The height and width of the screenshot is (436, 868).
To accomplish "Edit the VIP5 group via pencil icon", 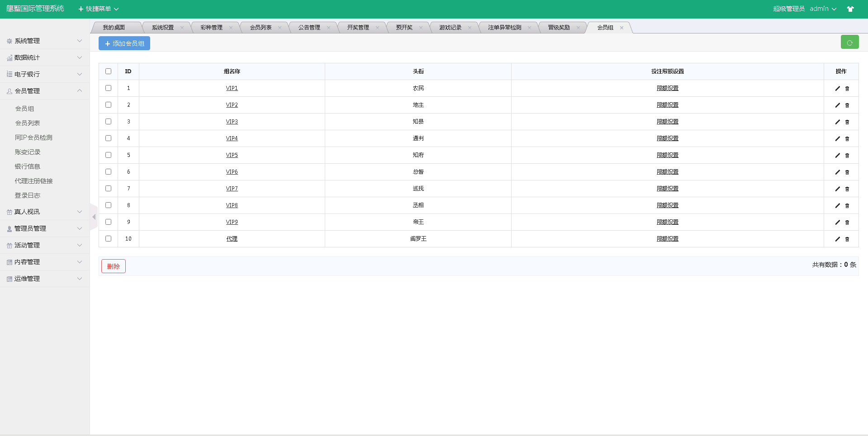I will tap(837, 156).
